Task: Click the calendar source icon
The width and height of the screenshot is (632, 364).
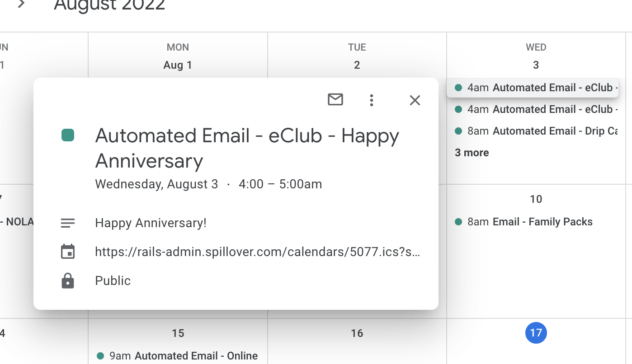Action: tap(68, 252)
